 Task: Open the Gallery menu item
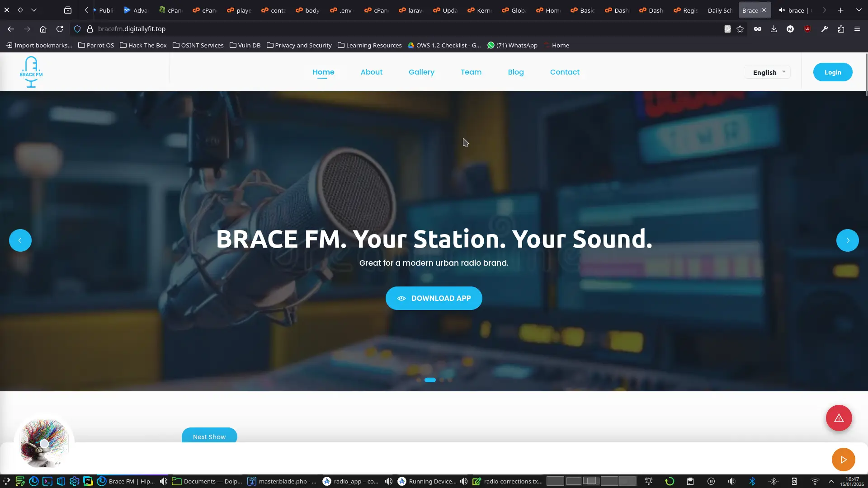coord(421,72)
